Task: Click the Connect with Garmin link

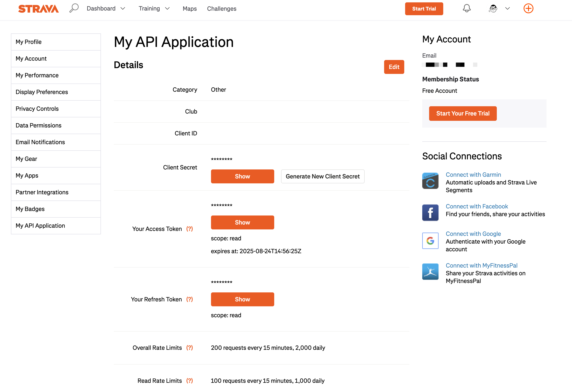Action: coord(473,175)
